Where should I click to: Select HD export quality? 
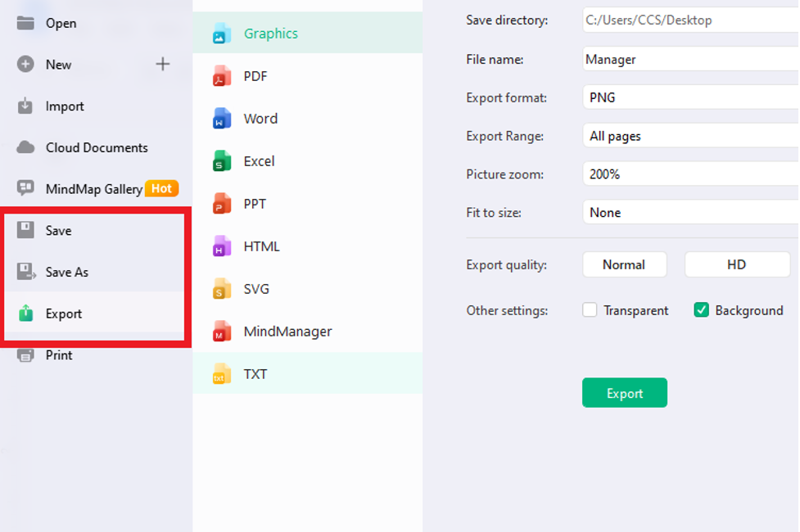click(x=737, y=264)
